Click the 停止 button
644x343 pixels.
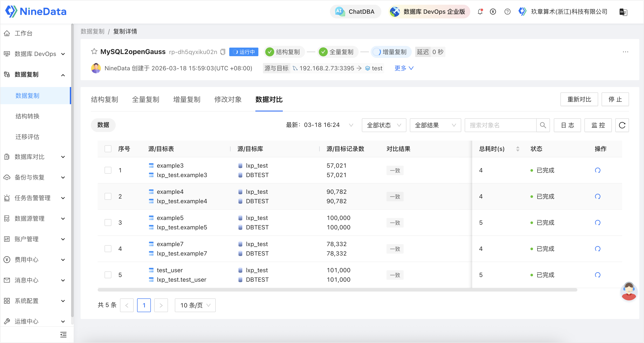click(x=615, y=99)
